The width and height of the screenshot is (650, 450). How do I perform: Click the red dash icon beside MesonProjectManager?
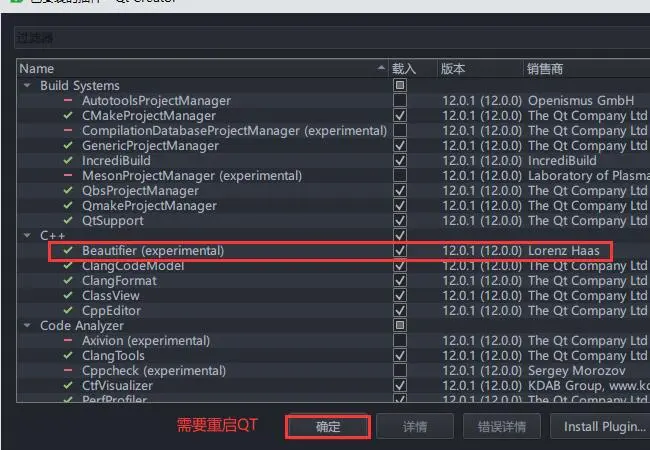click(x=68, y=176)
